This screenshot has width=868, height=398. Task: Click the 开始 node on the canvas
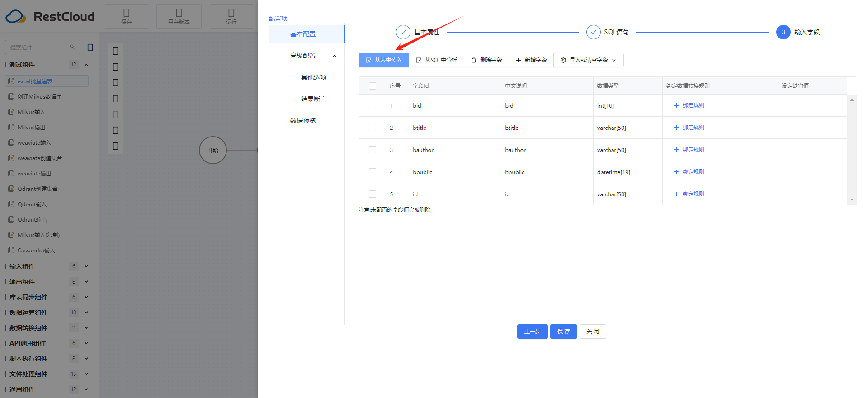pos(213,150)
